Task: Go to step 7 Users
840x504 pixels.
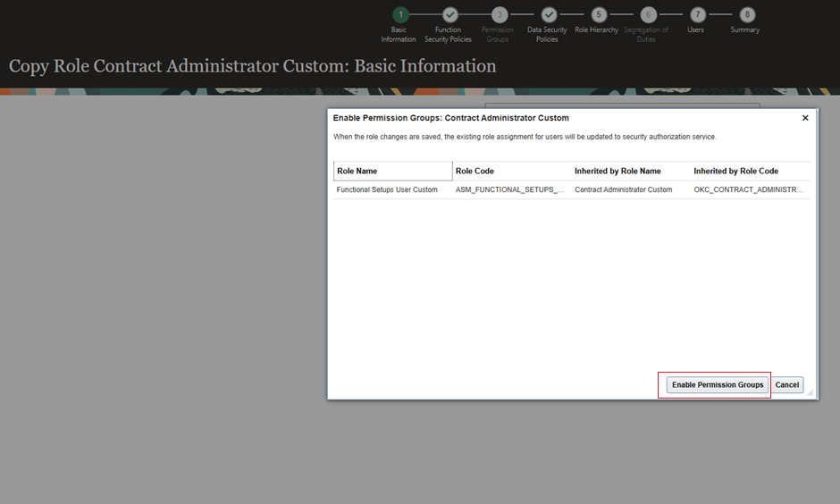Action: click(x=698, y=14)
